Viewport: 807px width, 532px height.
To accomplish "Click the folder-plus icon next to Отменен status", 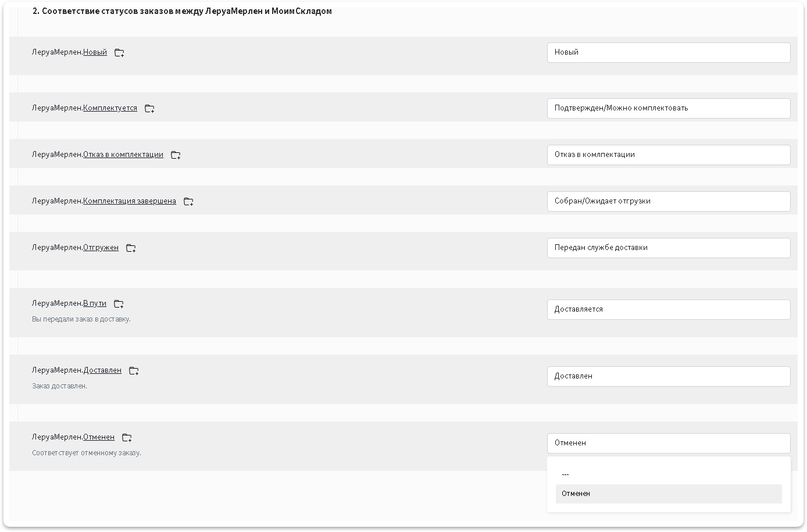I will pos(127,438).
